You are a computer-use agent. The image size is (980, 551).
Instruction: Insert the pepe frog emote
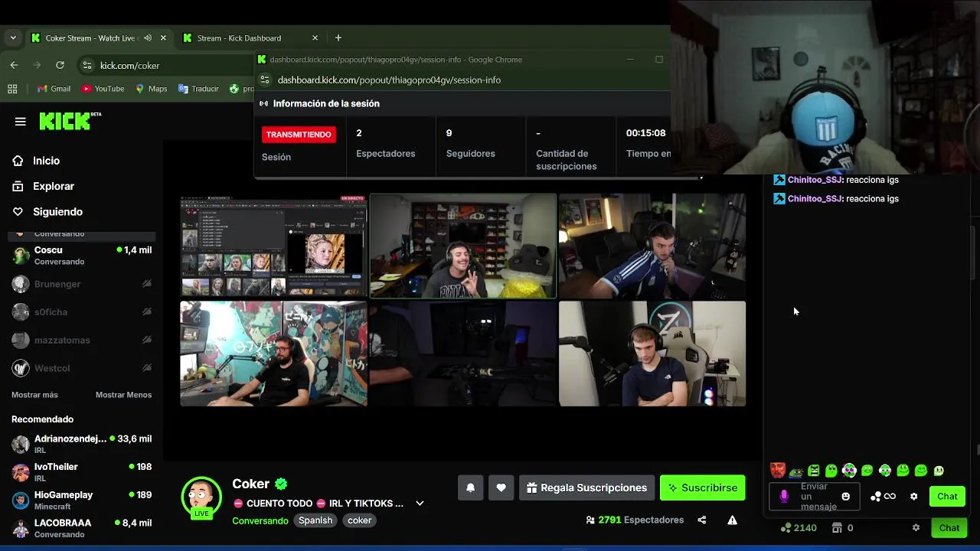(796, 471)
